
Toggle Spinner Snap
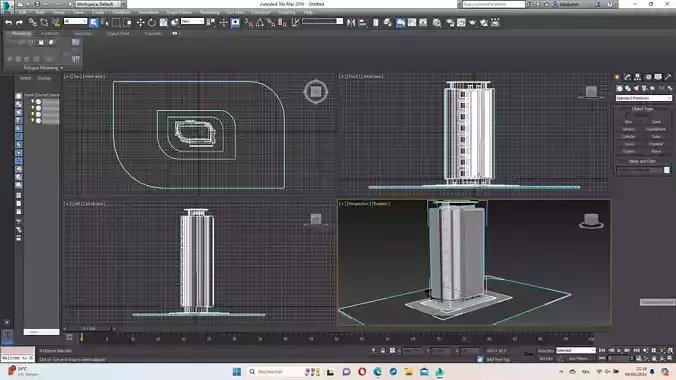click(282, 22)
